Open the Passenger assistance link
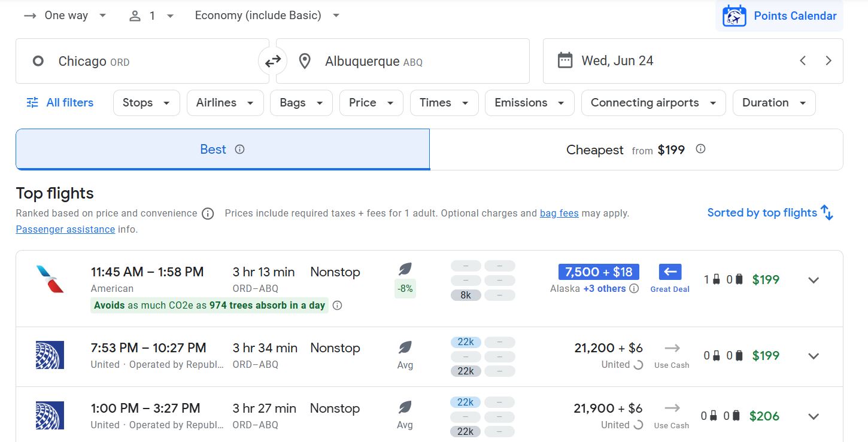The image size is (868, 442). pos(65,229)
